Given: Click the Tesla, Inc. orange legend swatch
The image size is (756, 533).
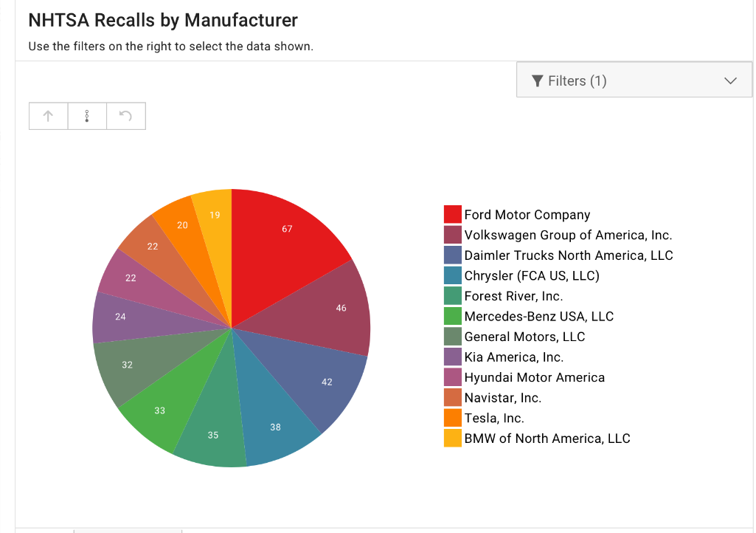Looking at the screenshot, I should [x=452, y=418].
